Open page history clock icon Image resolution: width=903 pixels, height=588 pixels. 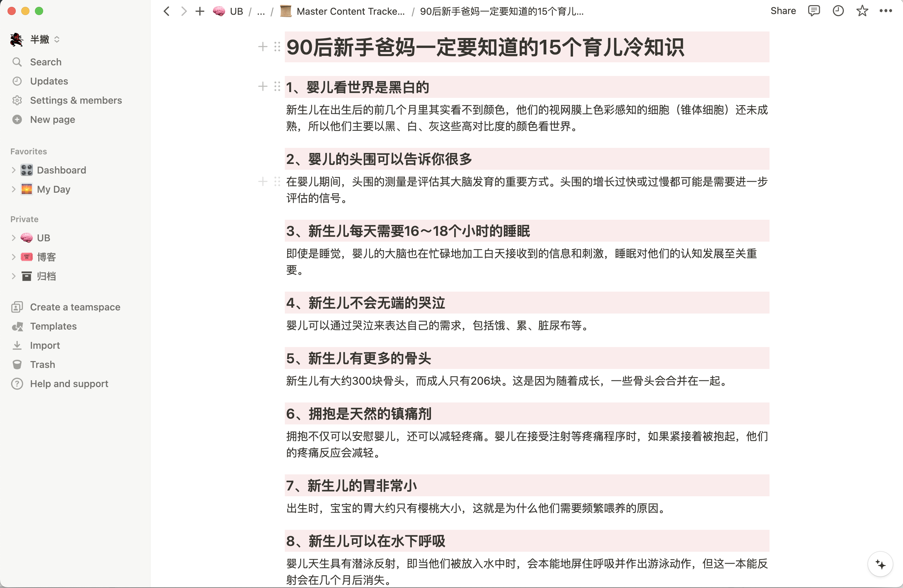[838, 11]
